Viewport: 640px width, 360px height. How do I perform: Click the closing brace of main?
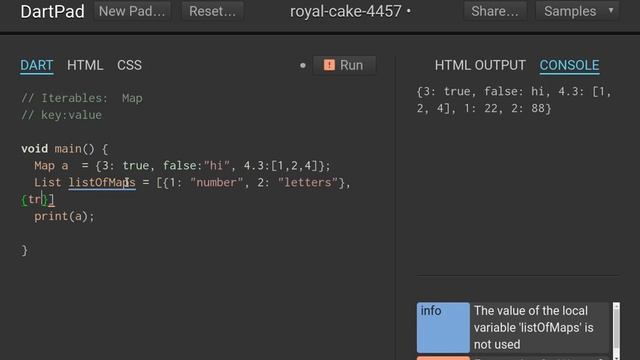tap(24, 250)
